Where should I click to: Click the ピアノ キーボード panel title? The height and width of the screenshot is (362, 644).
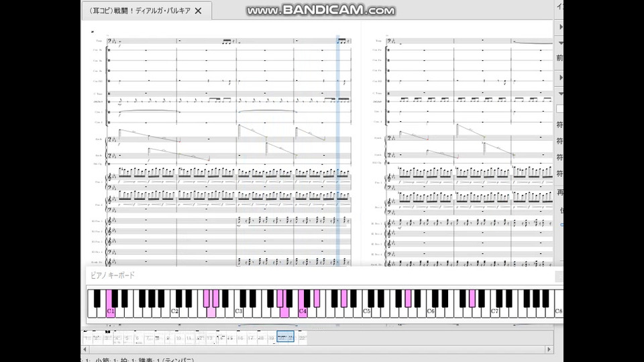[x=113, y=276]
